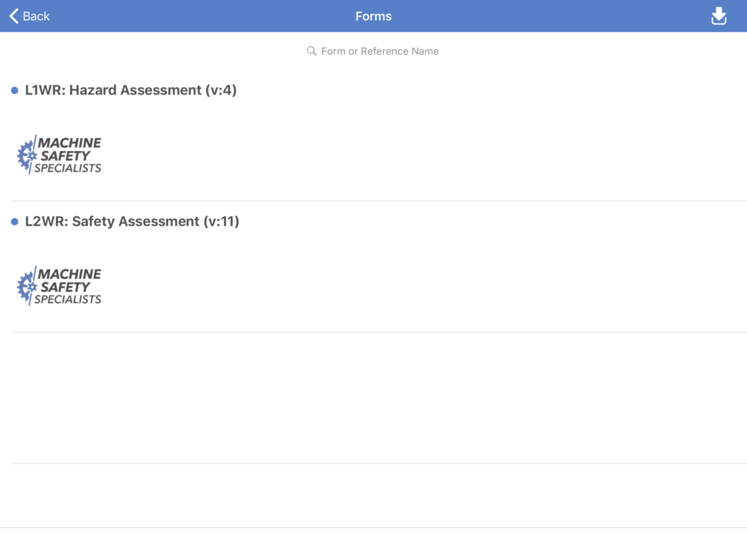Click the gear emblem in L2WR logo
The image size is (747, 560).
(26, 287)
